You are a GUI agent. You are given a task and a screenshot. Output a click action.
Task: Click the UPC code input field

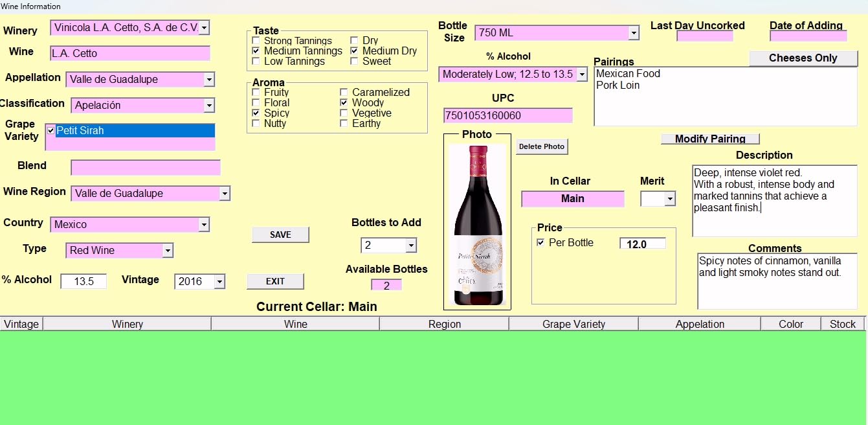[x=508, y=115]
